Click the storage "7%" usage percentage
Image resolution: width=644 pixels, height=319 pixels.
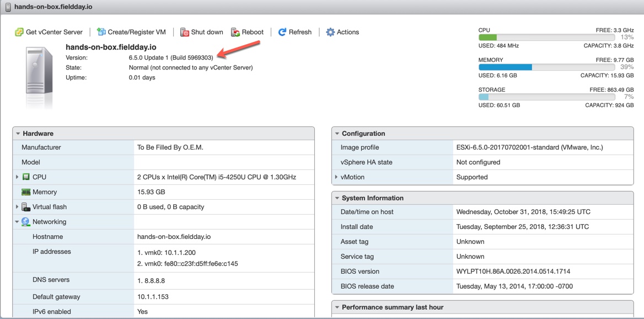pos(629,97)
